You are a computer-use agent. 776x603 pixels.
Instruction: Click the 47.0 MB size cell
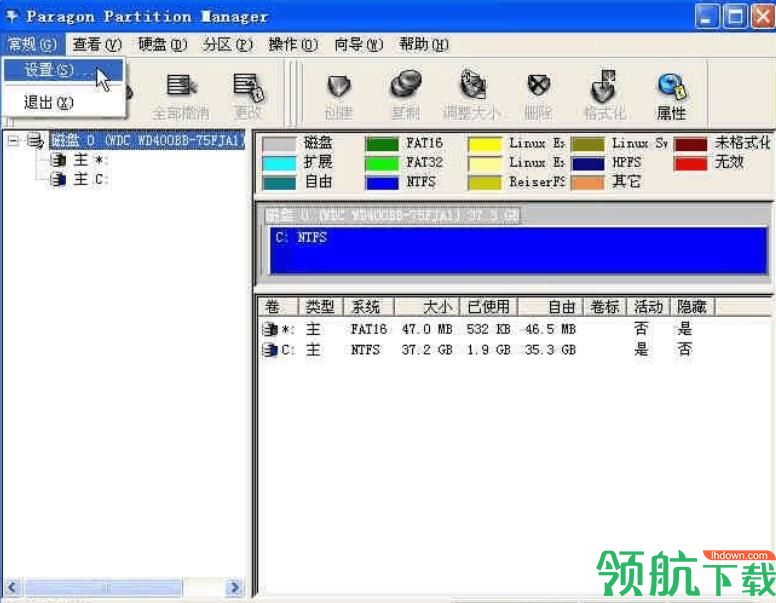pyautogui.click(x=427, y=329)
